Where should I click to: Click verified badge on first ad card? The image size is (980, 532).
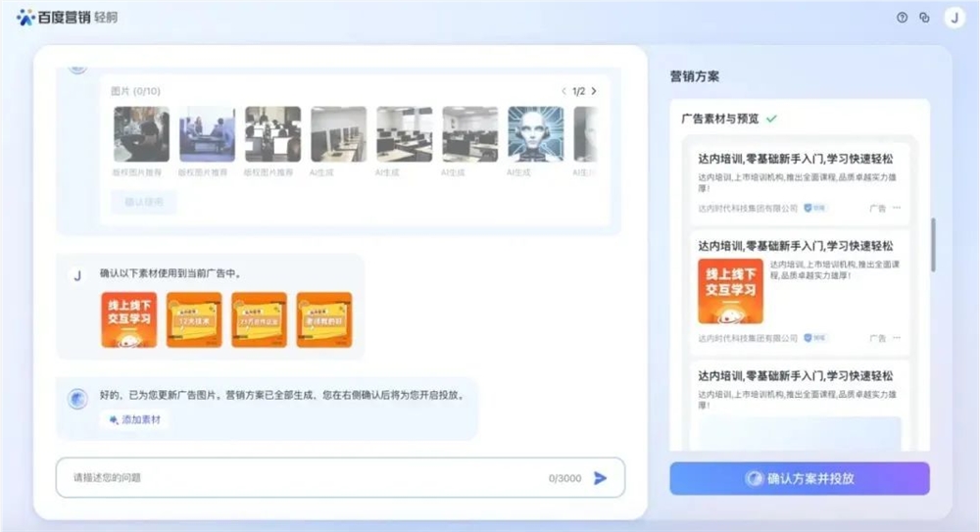pyautogui.click(x=815, y=208)
